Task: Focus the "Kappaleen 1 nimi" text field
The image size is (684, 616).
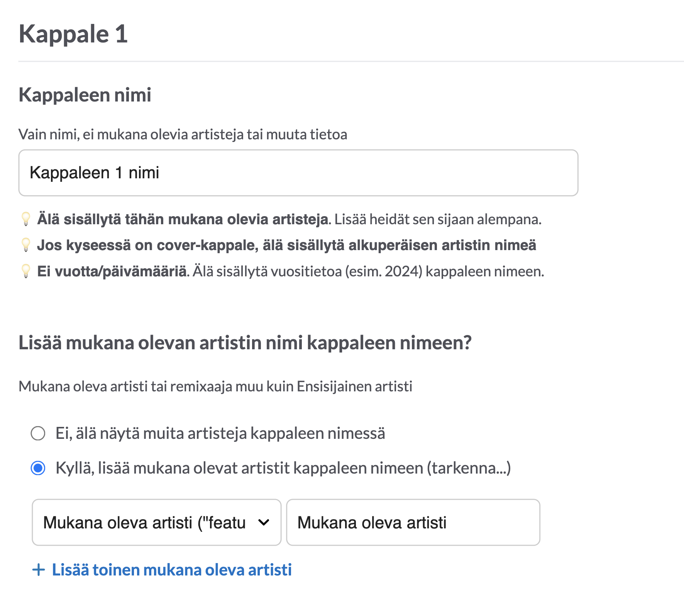Action: click(298, 173)
